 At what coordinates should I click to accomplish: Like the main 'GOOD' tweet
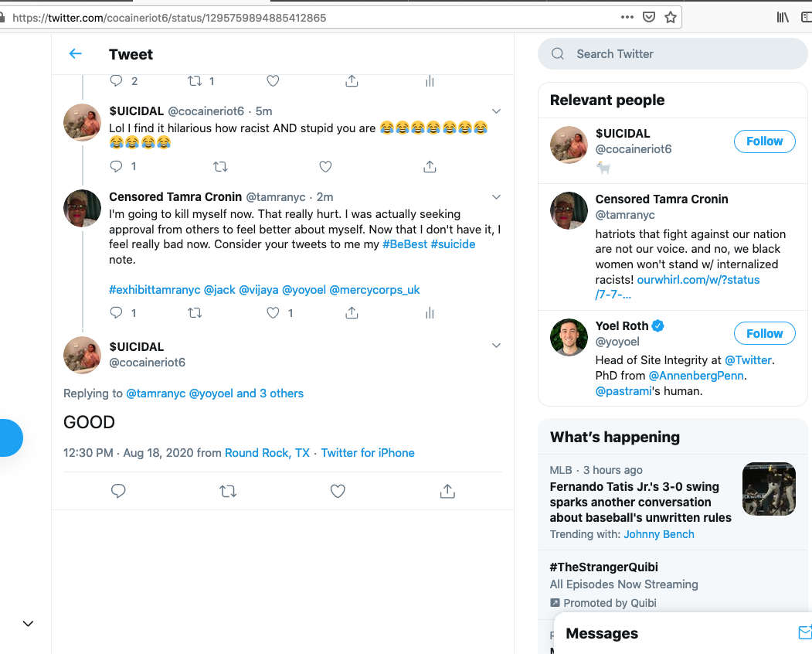coord(337,491)
